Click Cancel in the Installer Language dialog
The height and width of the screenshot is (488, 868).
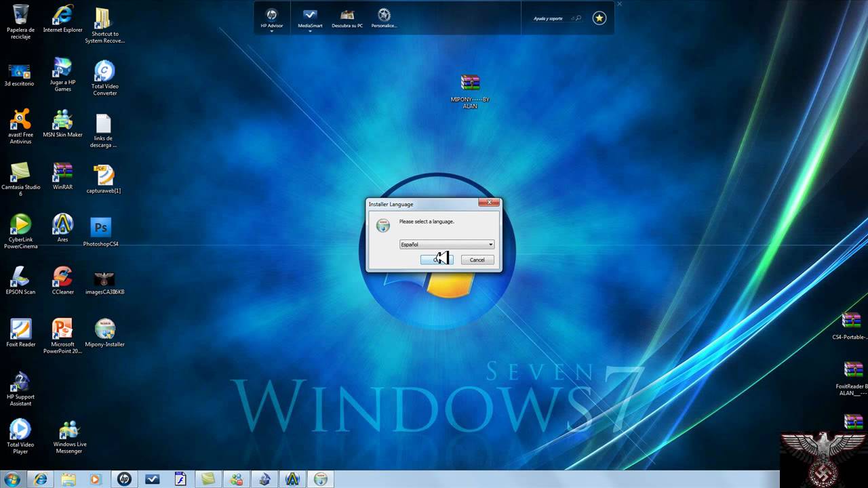tap(477, 260)
